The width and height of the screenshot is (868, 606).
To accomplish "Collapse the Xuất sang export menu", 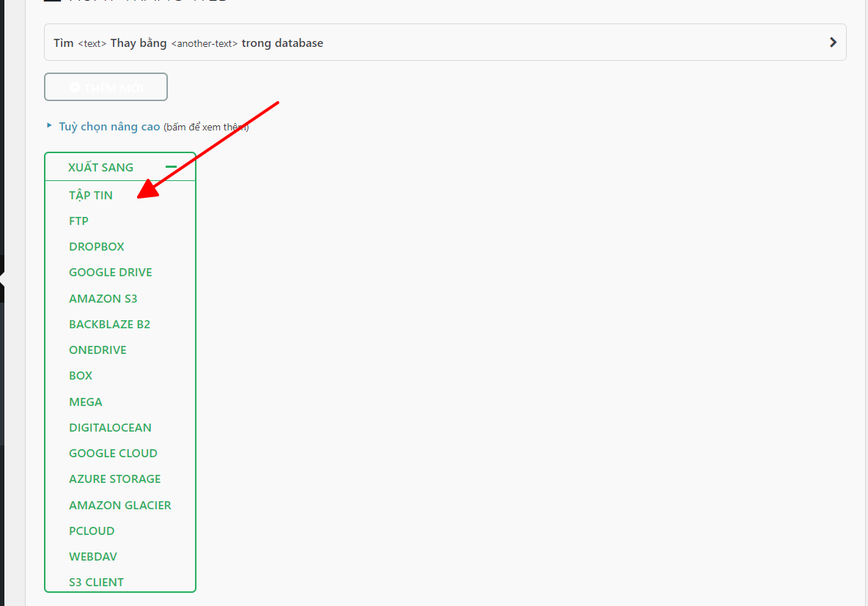I will (120, 167).
